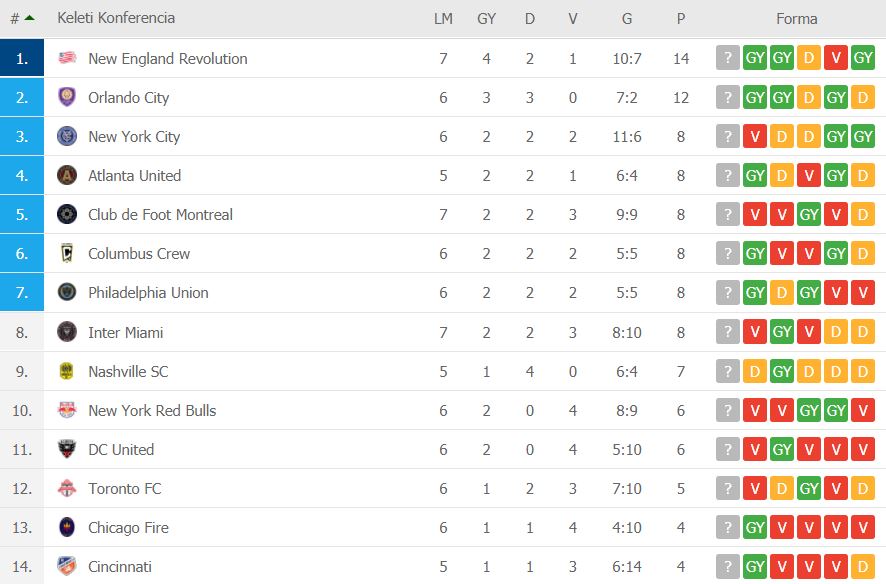Click the LM matches played header
886x584 pixels.
pos(443,19)
